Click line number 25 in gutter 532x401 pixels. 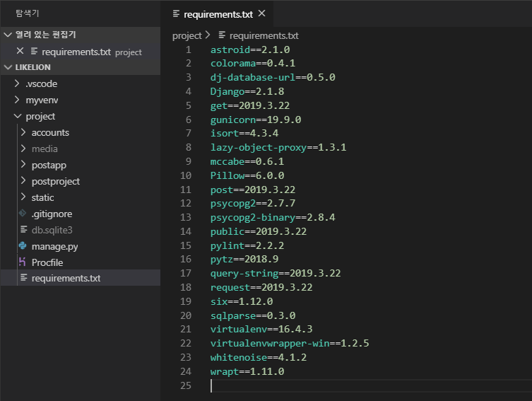pyautogui.click(x=186, y=385)
